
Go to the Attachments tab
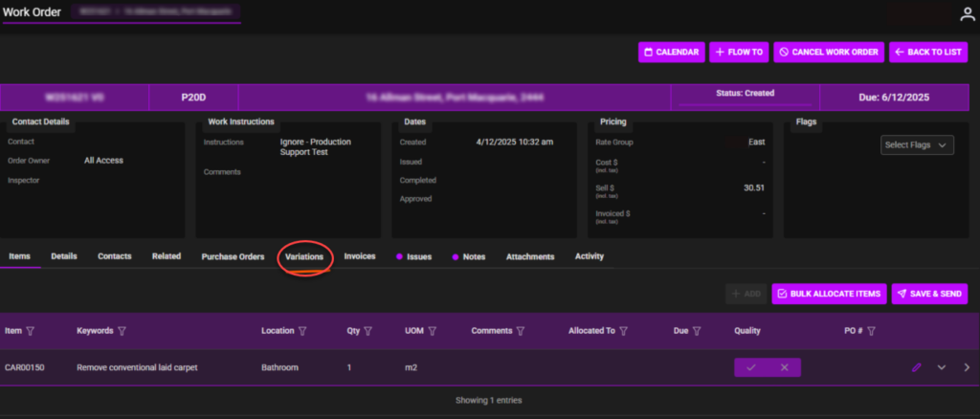[x=530, y=256]
